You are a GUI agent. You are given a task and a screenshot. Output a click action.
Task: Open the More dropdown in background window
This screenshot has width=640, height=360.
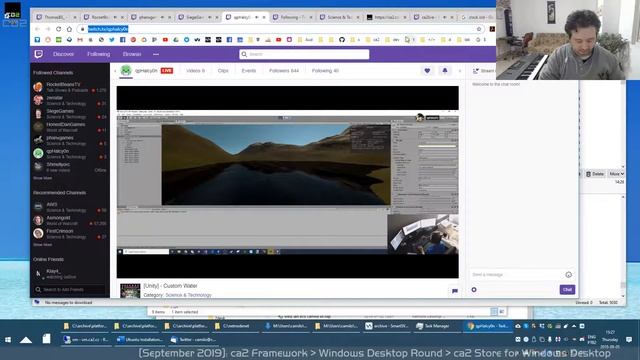click(616, 174)
